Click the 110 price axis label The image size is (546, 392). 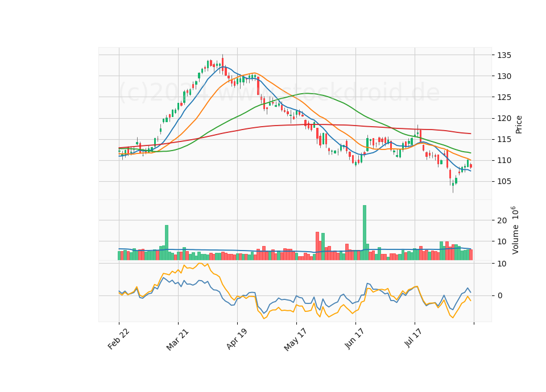pyautogui.click(x=504, y=161)
